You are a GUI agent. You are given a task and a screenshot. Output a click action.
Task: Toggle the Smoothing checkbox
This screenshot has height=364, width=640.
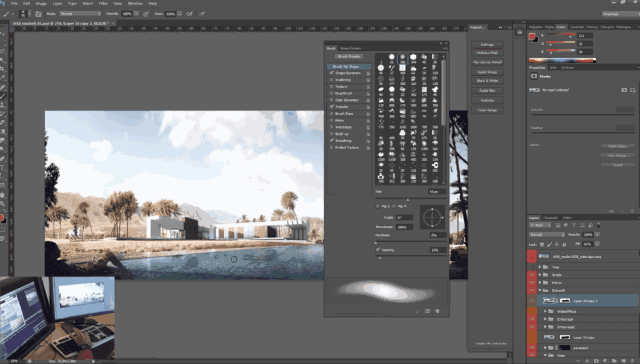coord(332,140)
